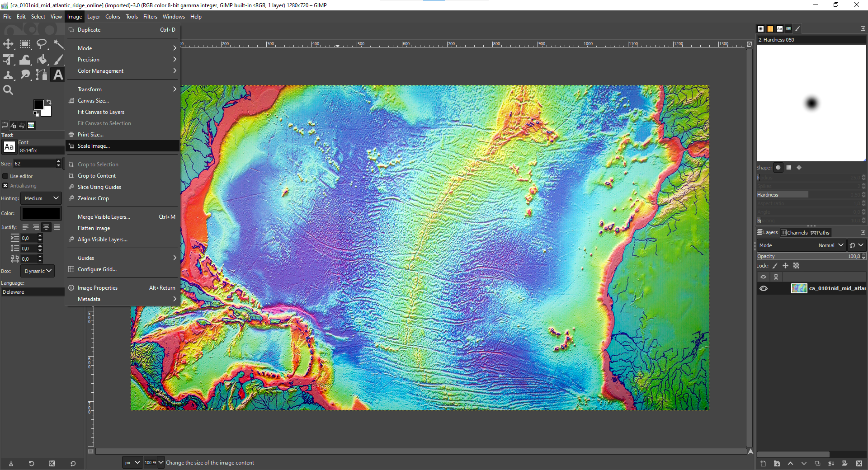The height and width of the screenshot is (470, 868).
Task: Choose Crop to Content entry
Action: tap(123, 176)
